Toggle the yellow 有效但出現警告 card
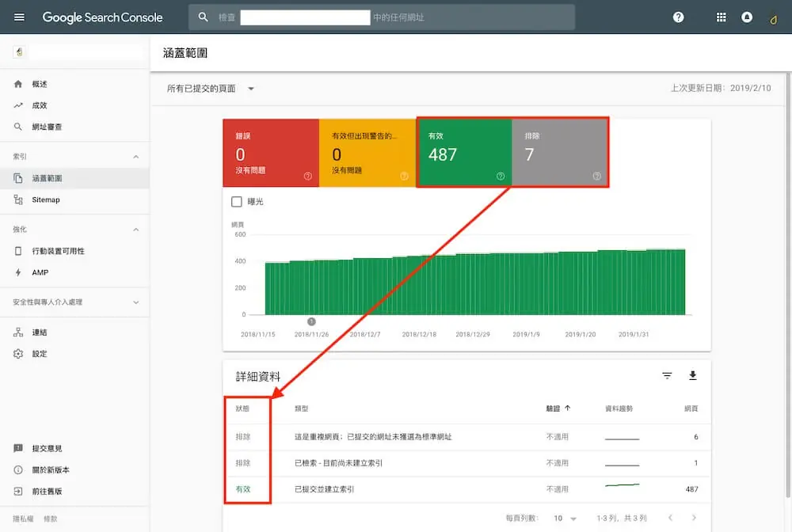The image size is (792, 532). (367, 153)
